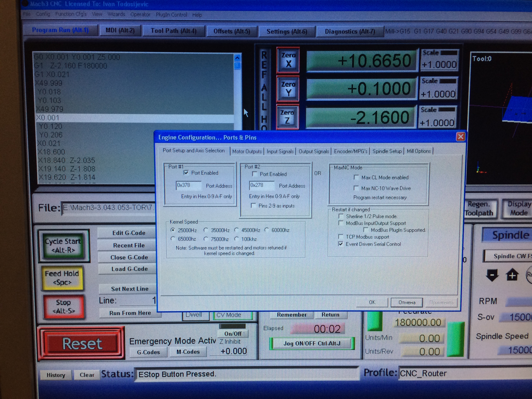
Task: Toggle Pins 2-9 as inputs checkbox
Action: tap(253, 206)
